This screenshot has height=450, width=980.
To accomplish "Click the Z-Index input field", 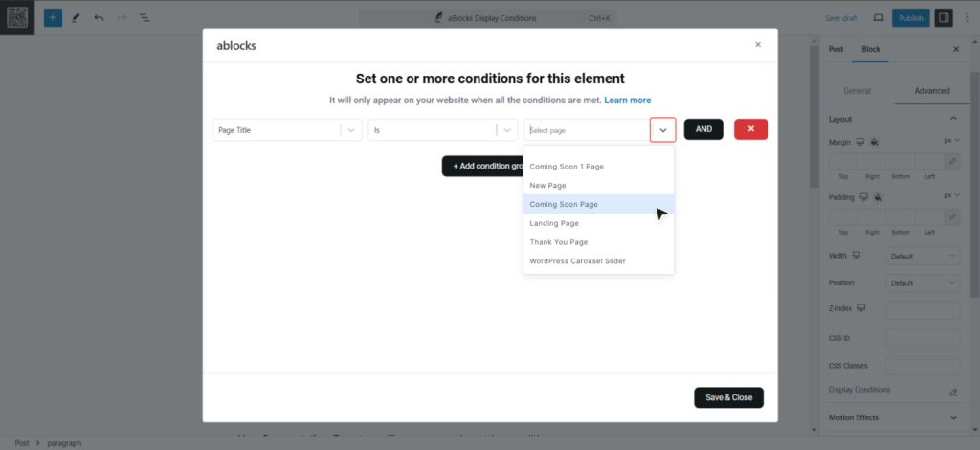I will 924,310.
